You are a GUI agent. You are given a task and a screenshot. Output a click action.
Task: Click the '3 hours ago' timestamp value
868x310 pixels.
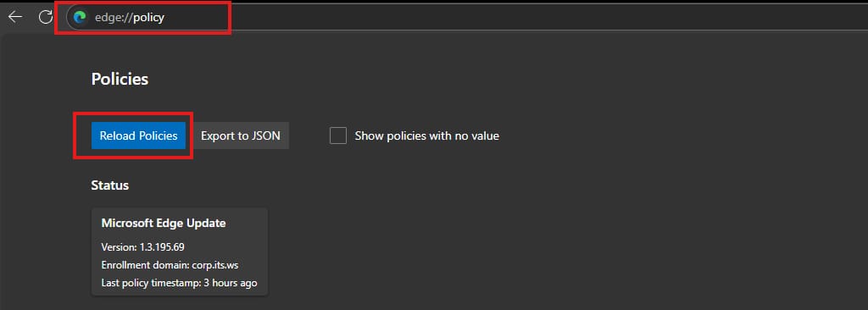[x=231, y=284]
